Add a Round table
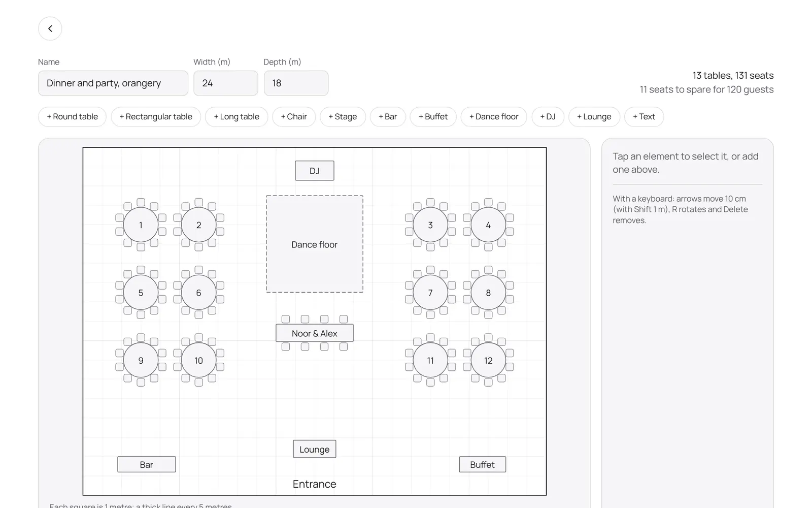812x508 pixels. click(x=72, y=117)
